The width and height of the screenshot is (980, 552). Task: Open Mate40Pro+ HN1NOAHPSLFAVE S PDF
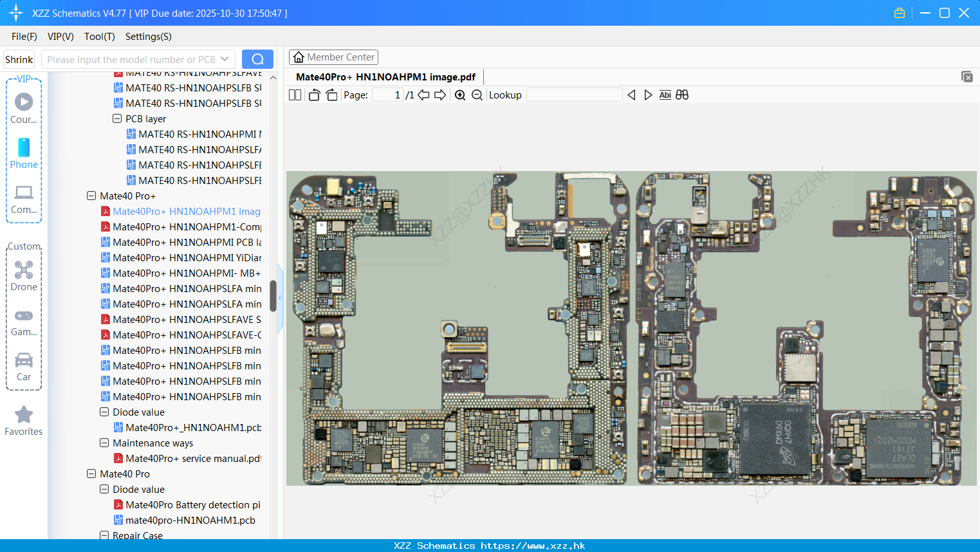coord(181,319)
